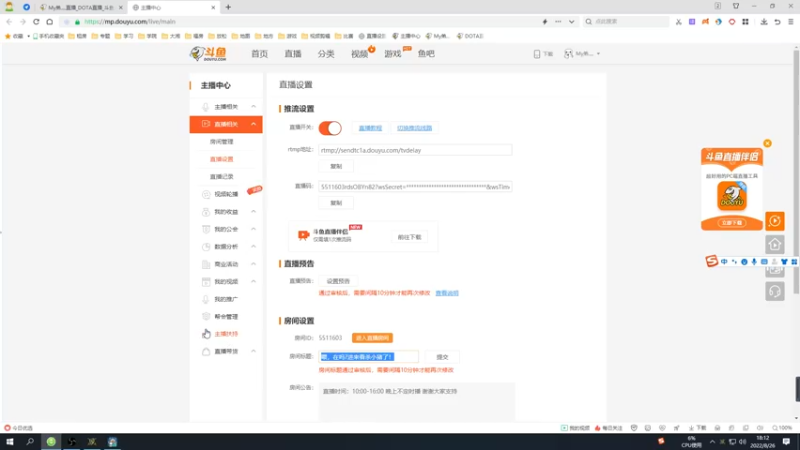Image resolution: width=800 pixels, height=450 pixels.
Task: Copy the stream key with its 复制 button
Action: (336, 203)
